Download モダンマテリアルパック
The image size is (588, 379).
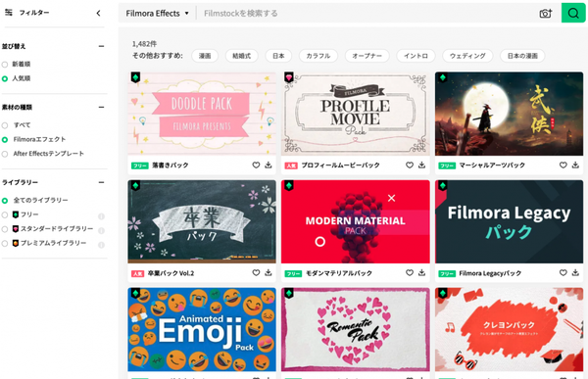point(421,273)
